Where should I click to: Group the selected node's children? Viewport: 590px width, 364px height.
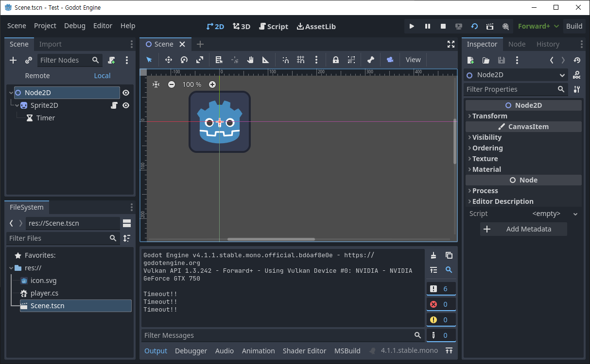coord(351,60)
